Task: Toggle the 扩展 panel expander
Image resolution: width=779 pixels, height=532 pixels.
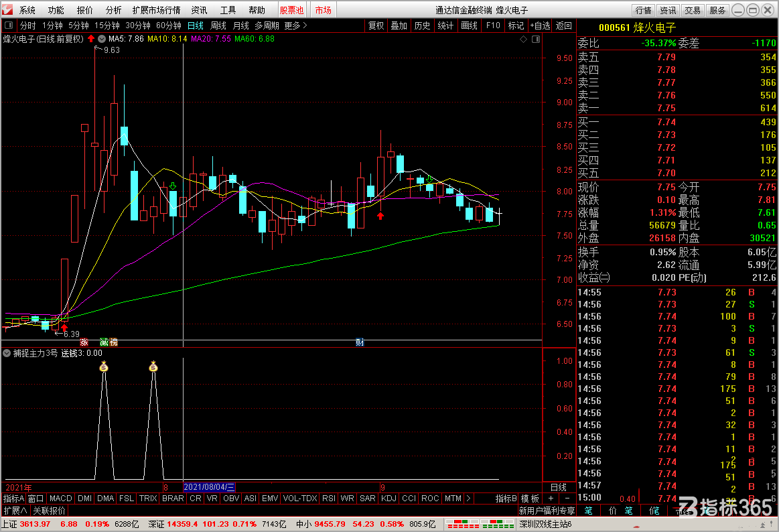Action: [15, 511]
